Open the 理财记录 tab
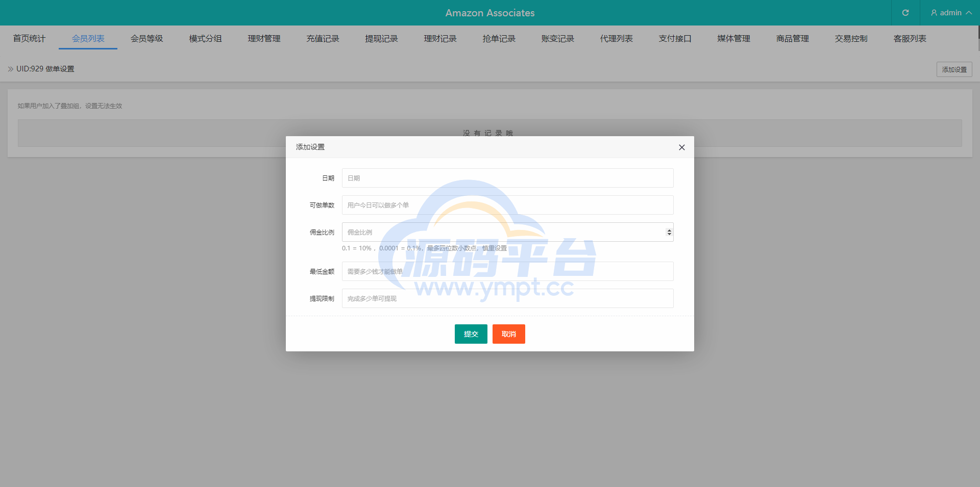Viewport: 980px width, 487px height. pyautogui.click(x=440, y=38)
